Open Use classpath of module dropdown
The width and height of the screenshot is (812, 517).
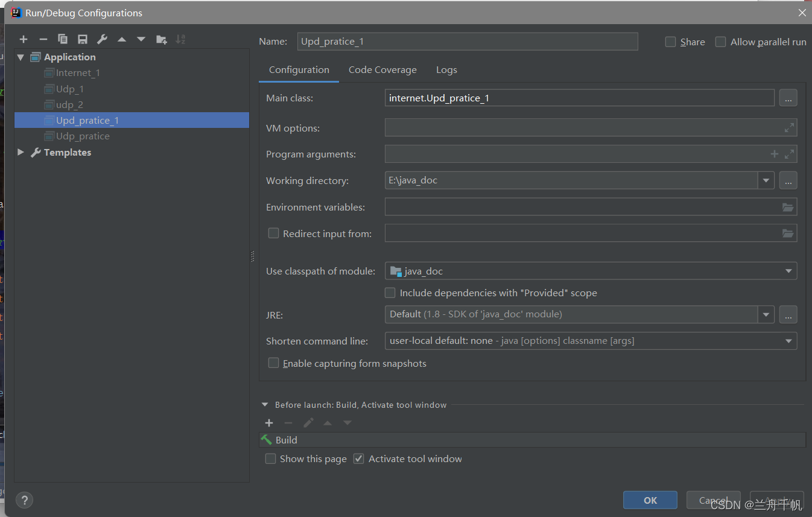click(x=788, y=271)
